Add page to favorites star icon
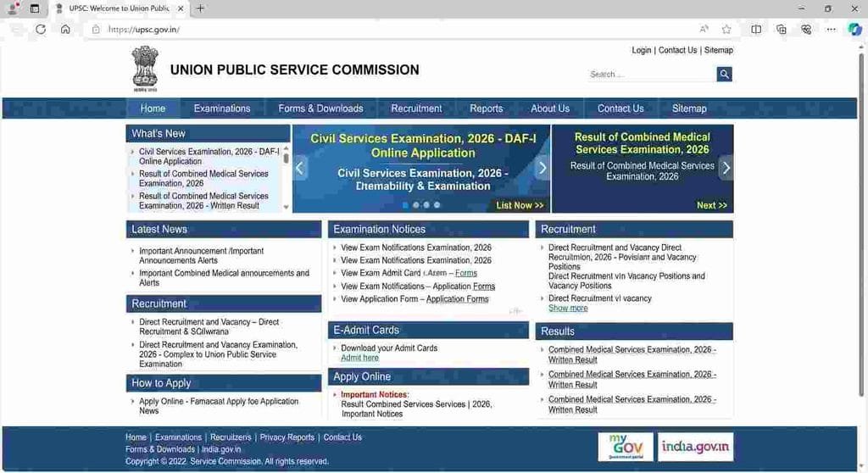This screenshot has height=473, width=868. click(x=726, y=30)
